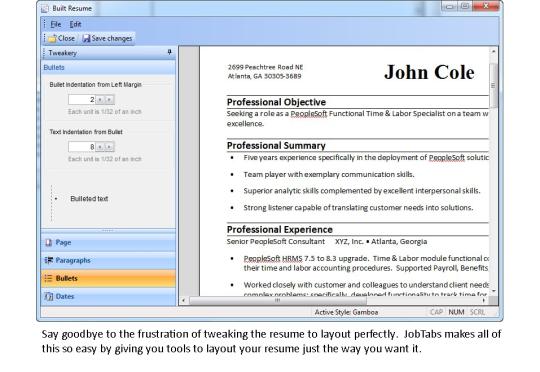Click the Professional Objective heading
Viewport: 540px width, 372px height.
(x=276, y=102)
